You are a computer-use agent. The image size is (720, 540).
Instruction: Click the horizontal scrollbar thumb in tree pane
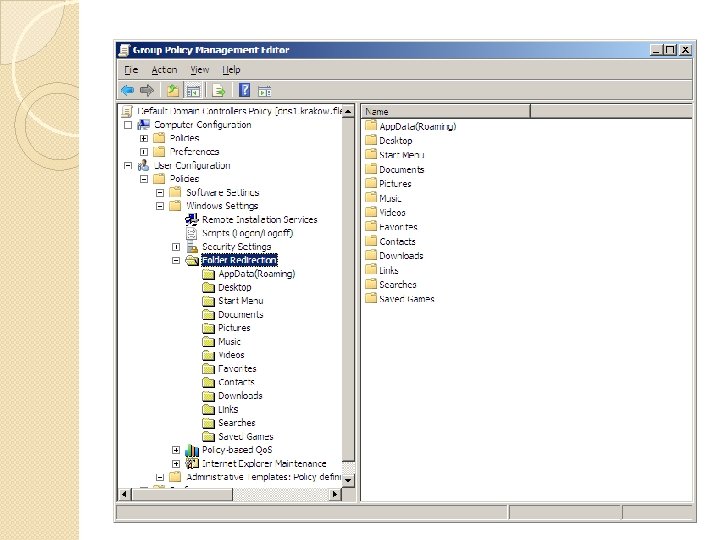click(182, 494)
